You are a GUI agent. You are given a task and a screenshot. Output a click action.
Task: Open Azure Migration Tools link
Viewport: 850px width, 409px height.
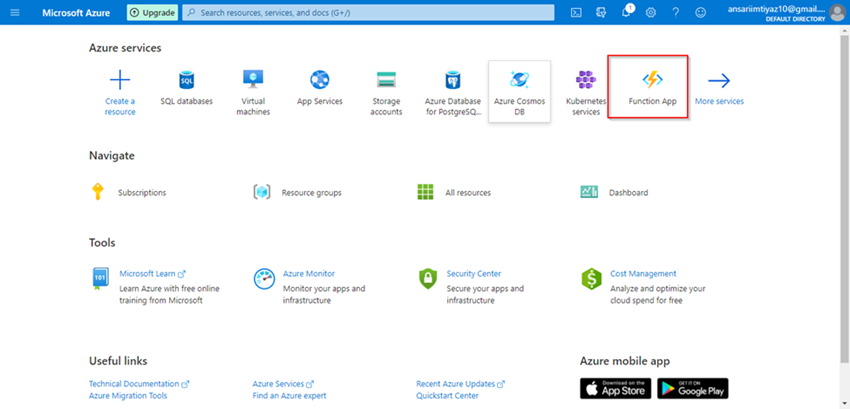[x=128, y=395]
